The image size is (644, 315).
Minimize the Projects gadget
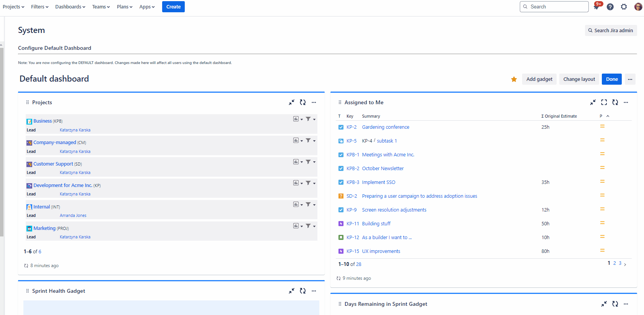(292, 102)
